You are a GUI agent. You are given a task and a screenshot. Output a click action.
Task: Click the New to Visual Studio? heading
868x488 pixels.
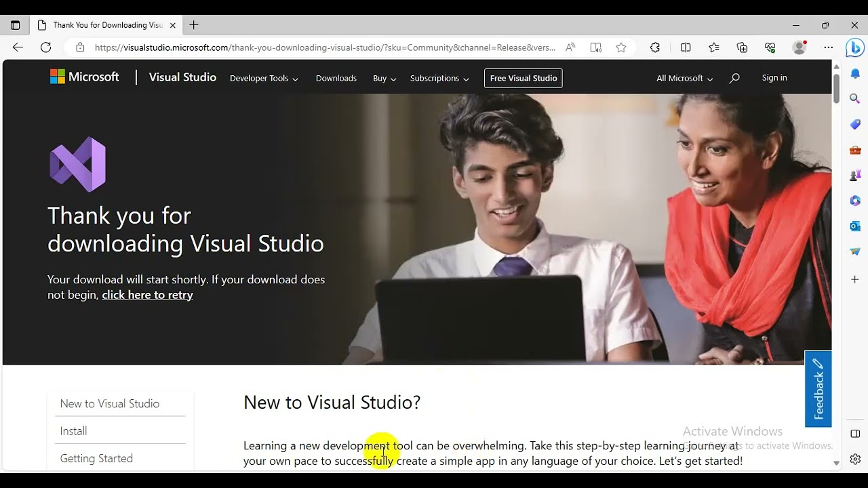332,403
